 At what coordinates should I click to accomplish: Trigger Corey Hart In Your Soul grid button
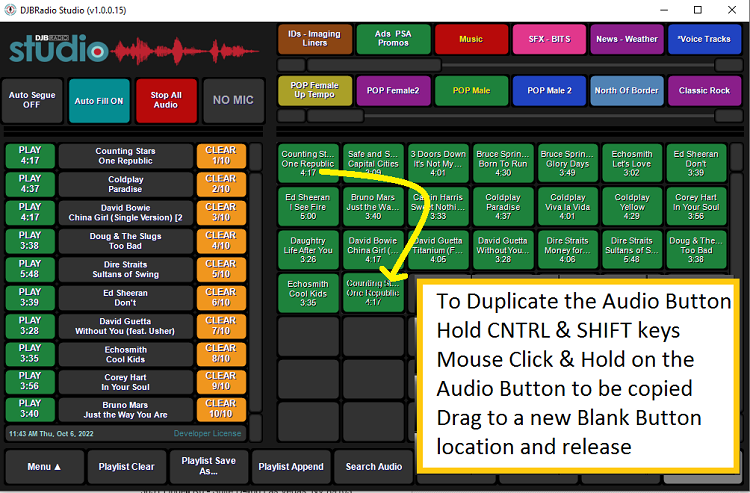(x=696, y=207)
